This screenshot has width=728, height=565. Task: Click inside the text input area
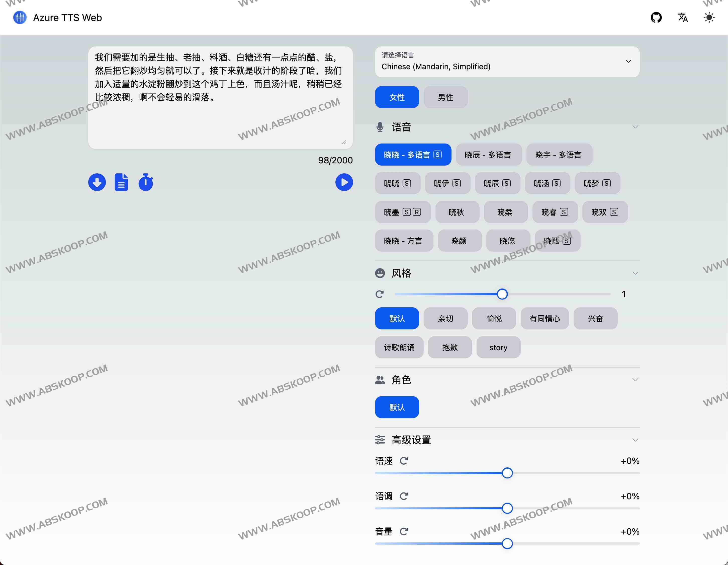(220, 120)
